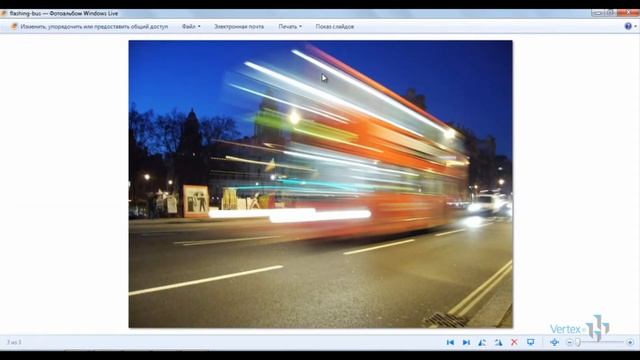Click the zoom slider handle
The height and width of the screenshot is (360, 640).
[x=578, y=342]
